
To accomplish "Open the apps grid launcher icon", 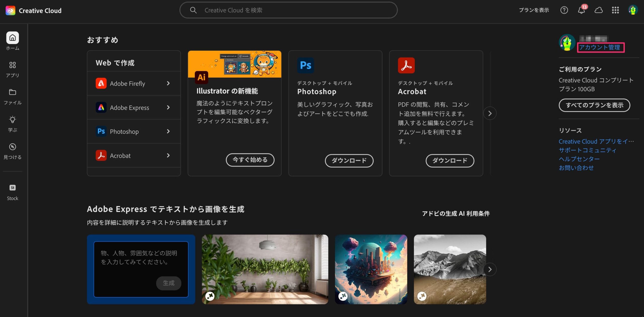I will [x=615, y=10].
